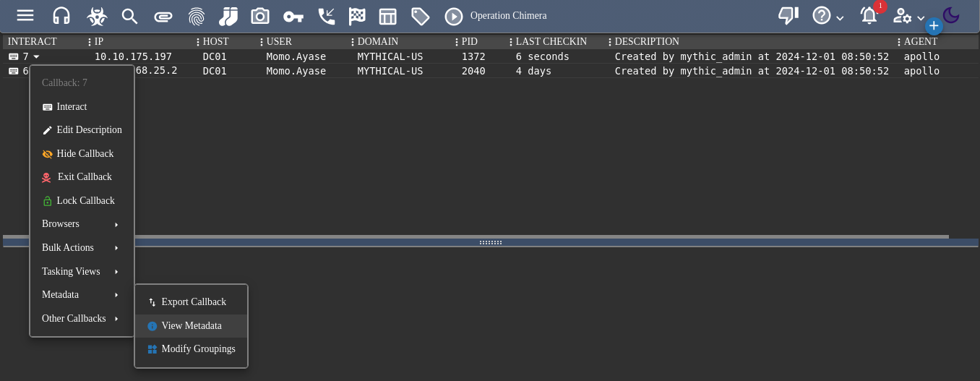This screenshot has height=381, width=980.
Task: Click the IP cell 10.10.175.197
Action: [x=133, y=56]
